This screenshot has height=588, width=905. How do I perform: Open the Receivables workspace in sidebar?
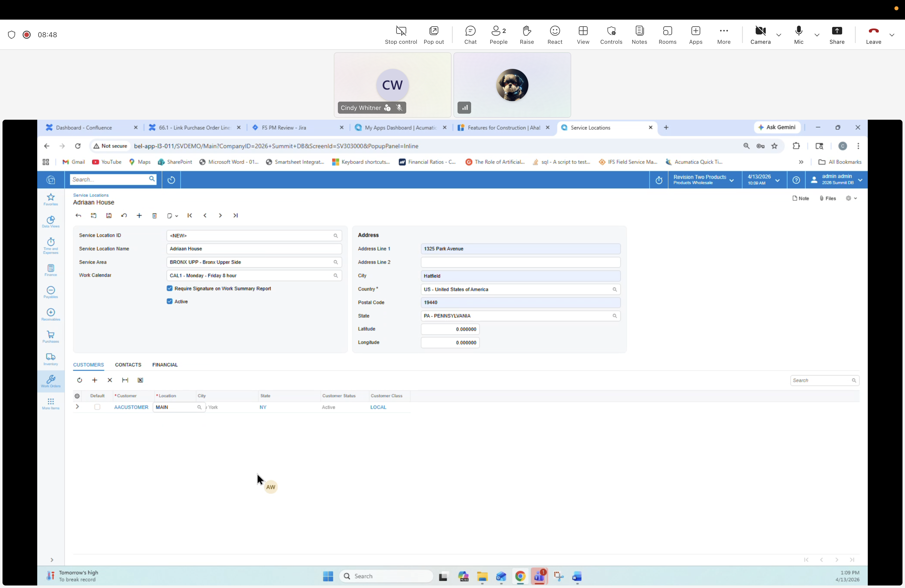[51, 314]
